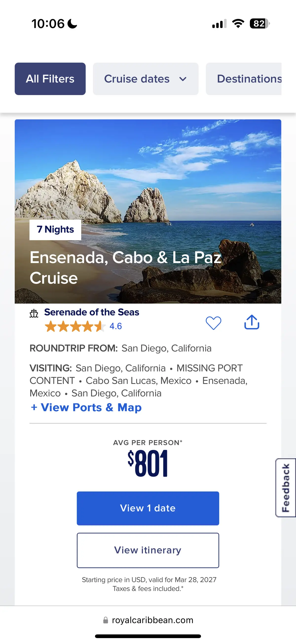This screenshot has height=644, width=296.
Task: Open the Feedback side tab
Action: pos(286,488)
